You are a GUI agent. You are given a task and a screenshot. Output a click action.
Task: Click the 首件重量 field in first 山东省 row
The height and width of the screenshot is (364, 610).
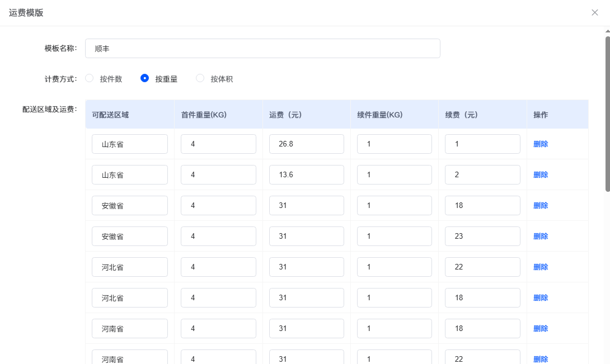pyautogui.click(x=218, y=144)
